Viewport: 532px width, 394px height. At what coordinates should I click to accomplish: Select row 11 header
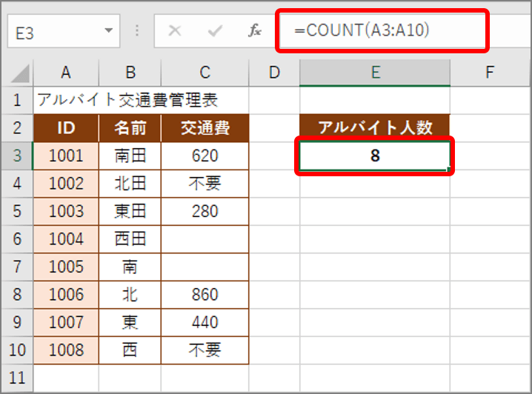[17, 378]
